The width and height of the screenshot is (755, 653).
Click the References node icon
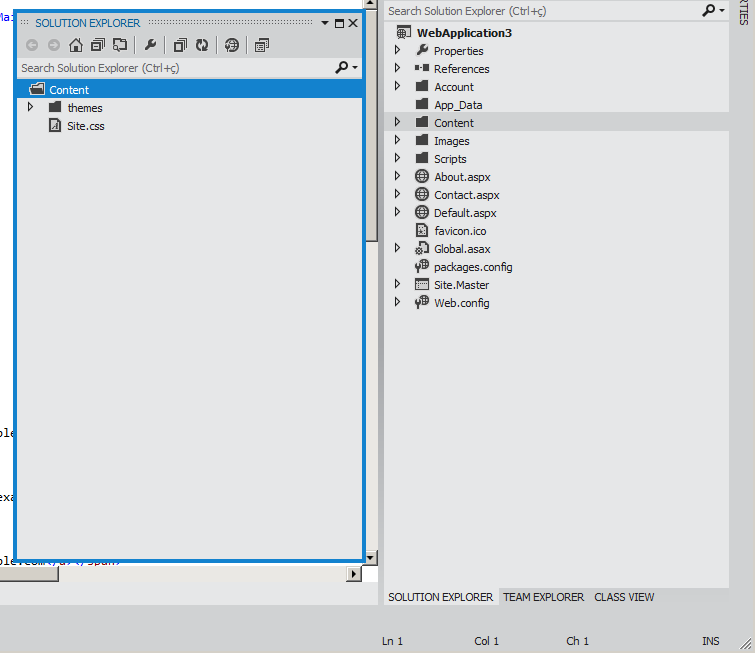[422, 68]
